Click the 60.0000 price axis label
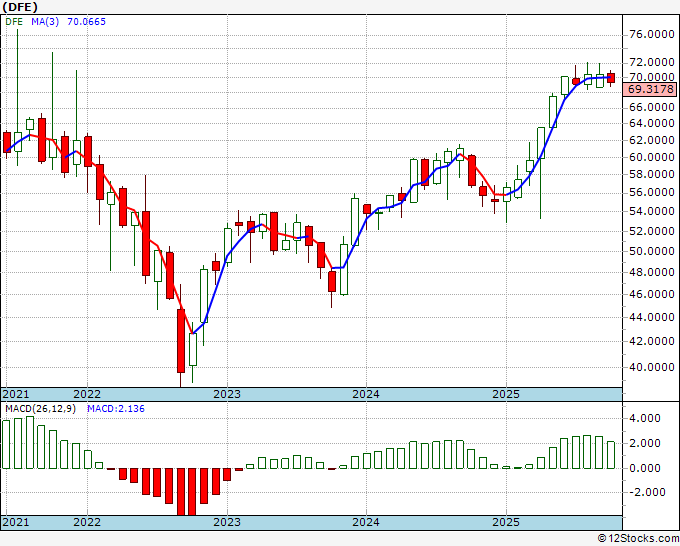The width and height of the screenshot is (680, 546). click(x=651, y=157)
